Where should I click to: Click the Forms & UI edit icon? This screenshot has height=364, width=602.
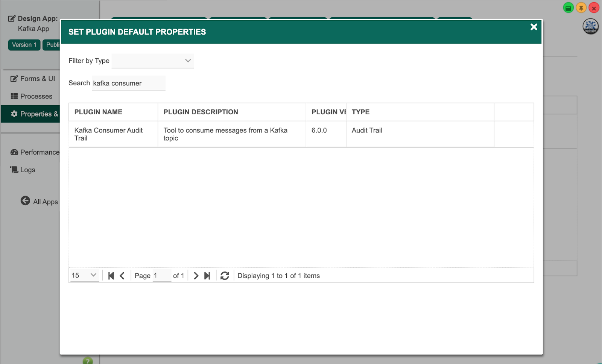(14, 79)
